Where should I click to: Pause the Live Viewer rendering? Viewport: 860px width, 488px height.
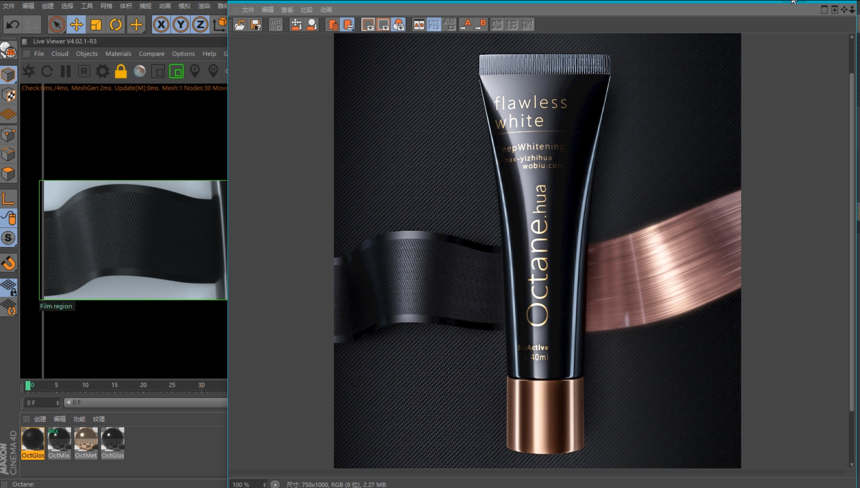coord(65,71)
